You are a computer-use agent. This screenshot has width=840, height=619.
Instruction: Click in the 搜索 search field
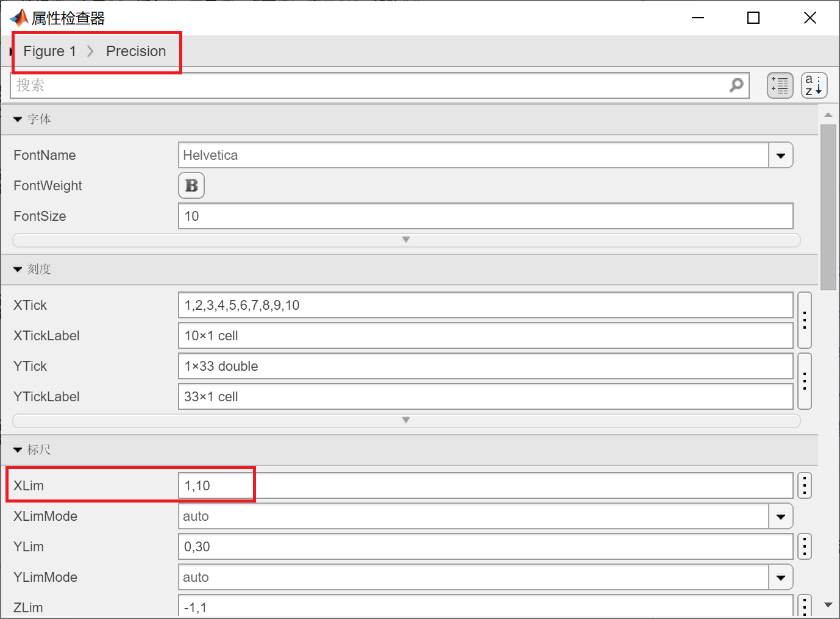pyautogui.click(x=380, y=85)
